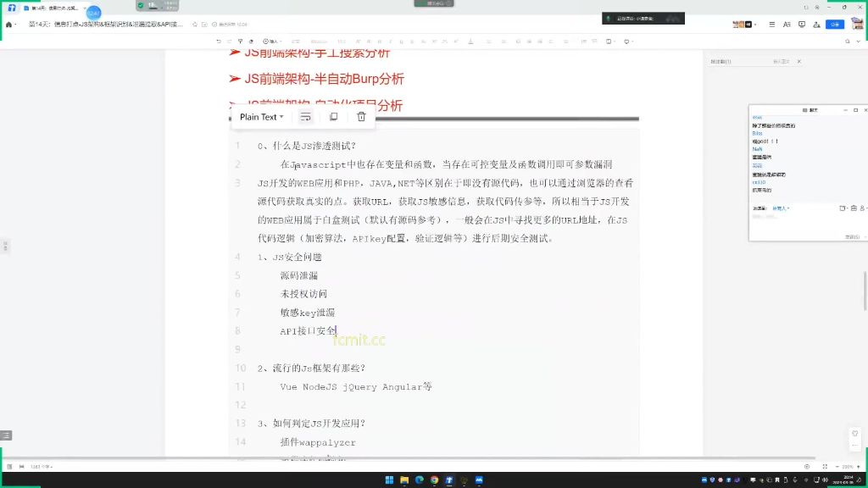Click code line 'API接口安全'
The width and height of the screenshot is (868, 488).
click(x=308, y=331)
